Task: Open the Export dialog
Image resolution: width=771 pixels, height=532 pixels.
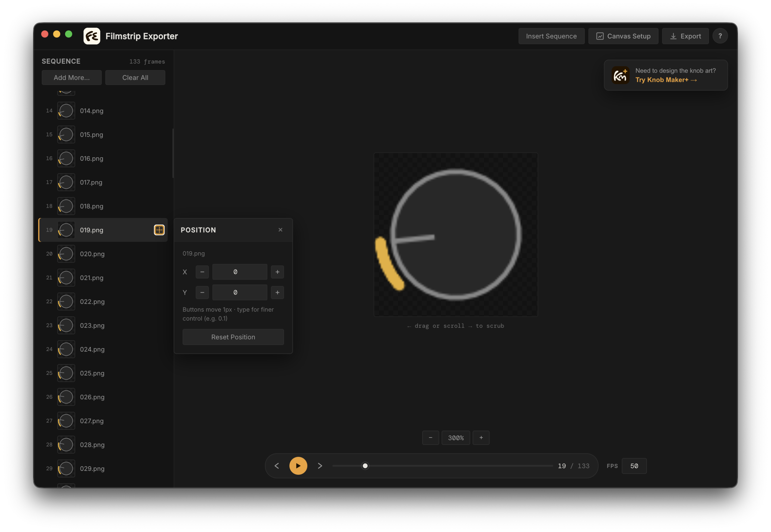Action: [x=685, y=36]
